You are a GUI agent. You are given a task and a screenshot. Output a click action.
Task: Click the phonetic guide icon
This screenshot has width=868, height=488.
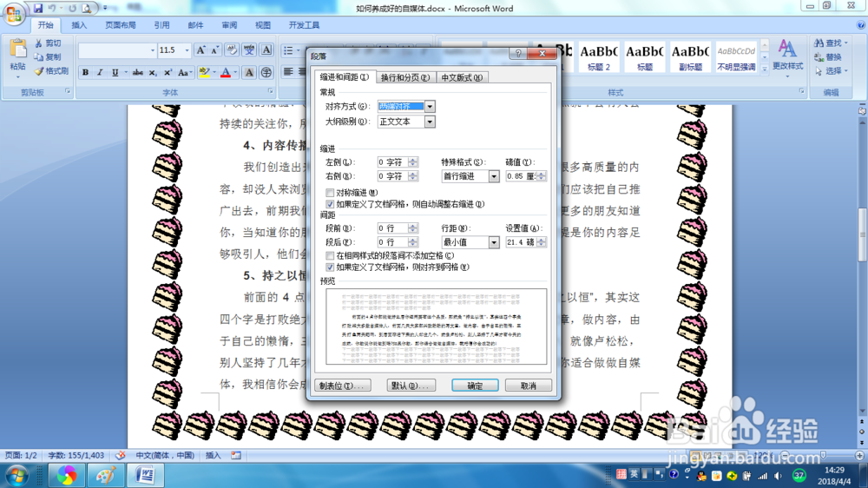coord(249,50)
